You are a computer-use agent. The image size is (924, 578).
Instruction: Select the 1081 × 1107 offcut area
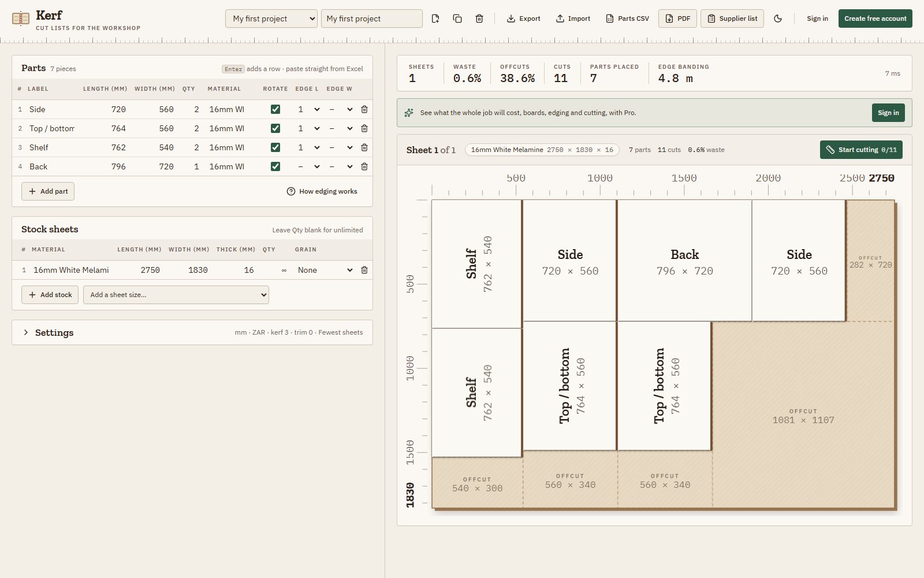click(803, 415)
